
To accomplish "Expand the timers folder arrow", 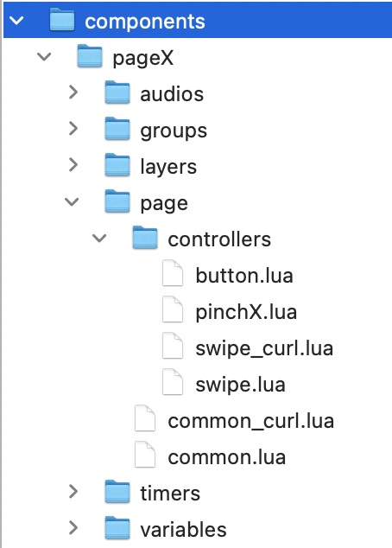I will click(x=73, y=491).
